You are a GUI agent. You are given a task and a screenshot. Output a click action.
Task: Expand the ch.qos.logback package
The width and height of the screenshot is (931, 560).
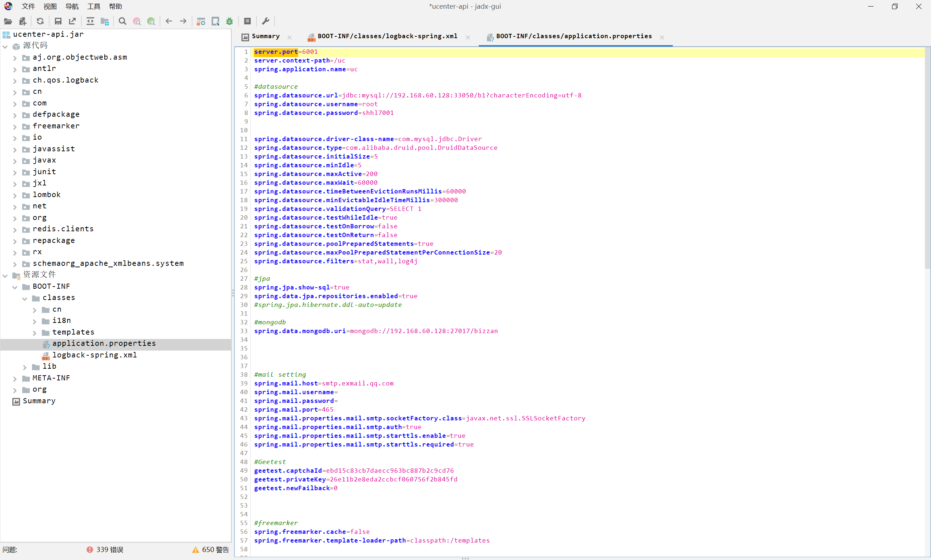(15, 81)
